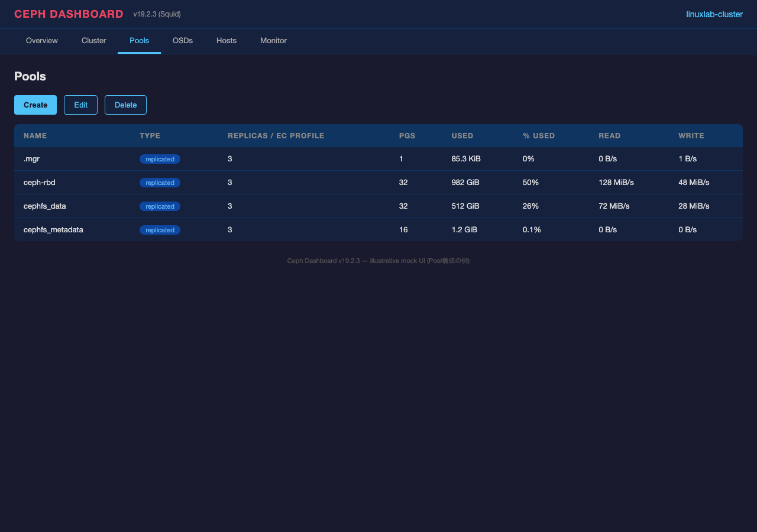Open the Hosts tab

click(227, 41)
